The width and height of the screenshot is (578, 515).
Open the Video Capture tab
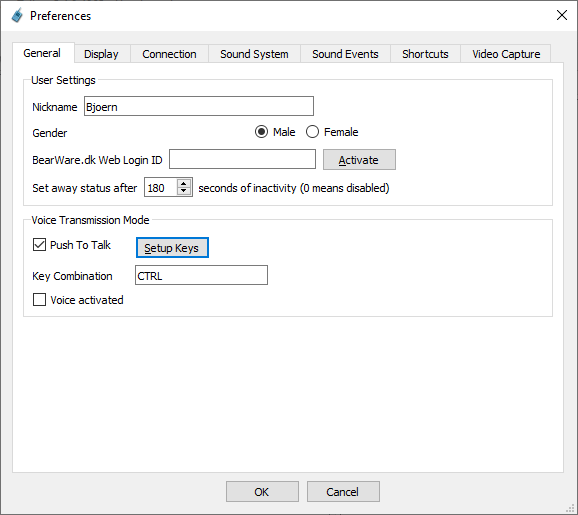tap(506, 54)
